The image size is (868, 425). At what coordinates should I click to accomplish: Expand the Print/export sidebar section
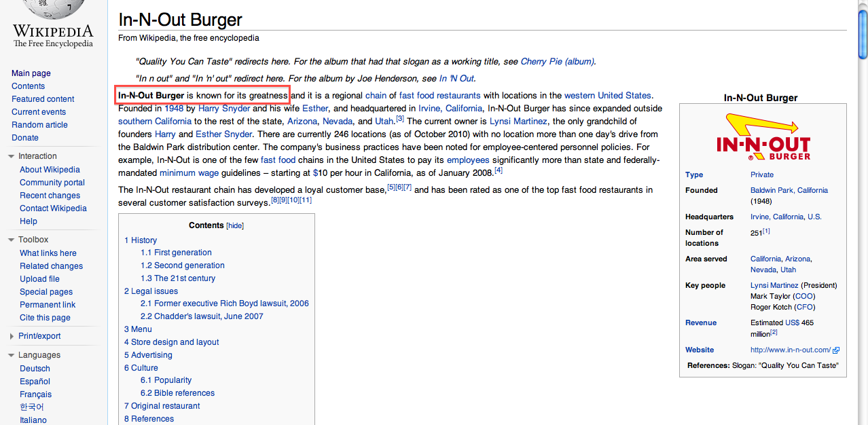(x=12, y=336)
